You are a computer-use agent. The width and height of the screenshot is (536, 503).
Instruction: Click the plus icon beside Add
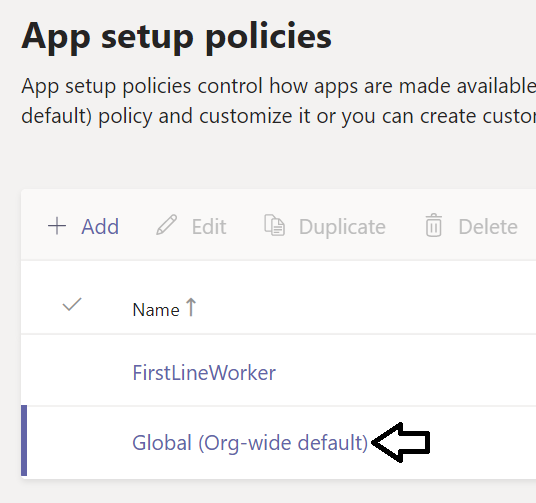tap(57, 226)
